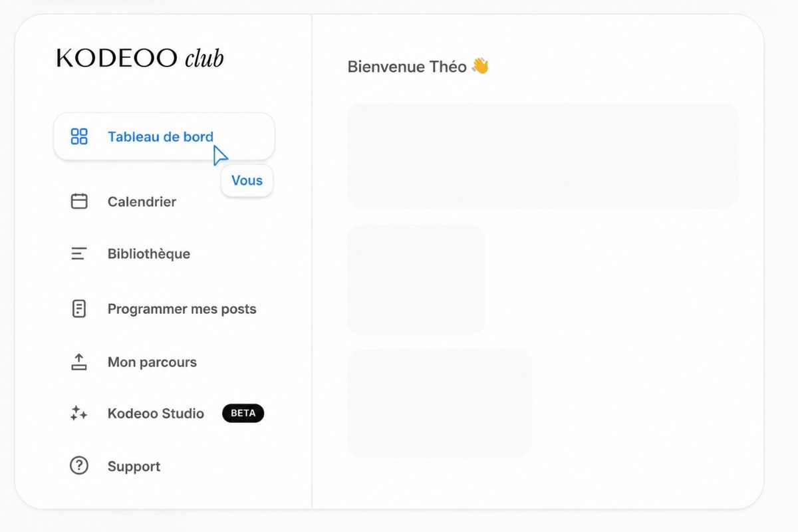Click the Vous cursor label
Viewport: 798px width, 532px height.
click(x=247, y=180)
